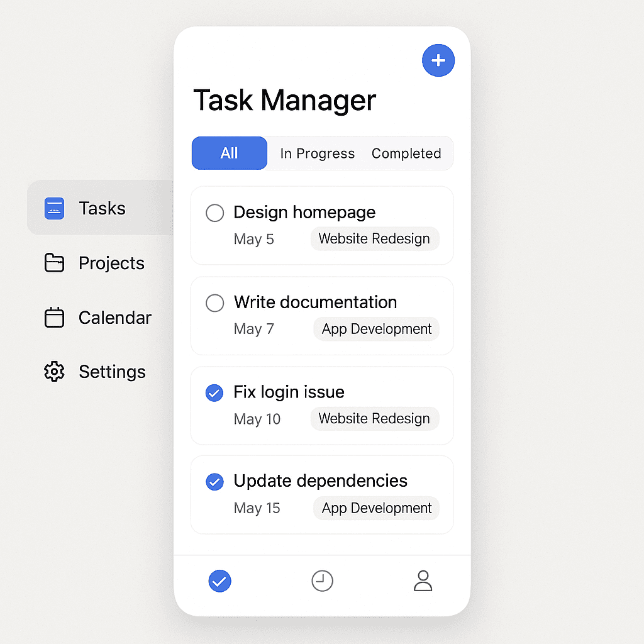Click the App Development tag on Write documentation
Viewport: 644px width, 644px height.
(x=376, y=328)
